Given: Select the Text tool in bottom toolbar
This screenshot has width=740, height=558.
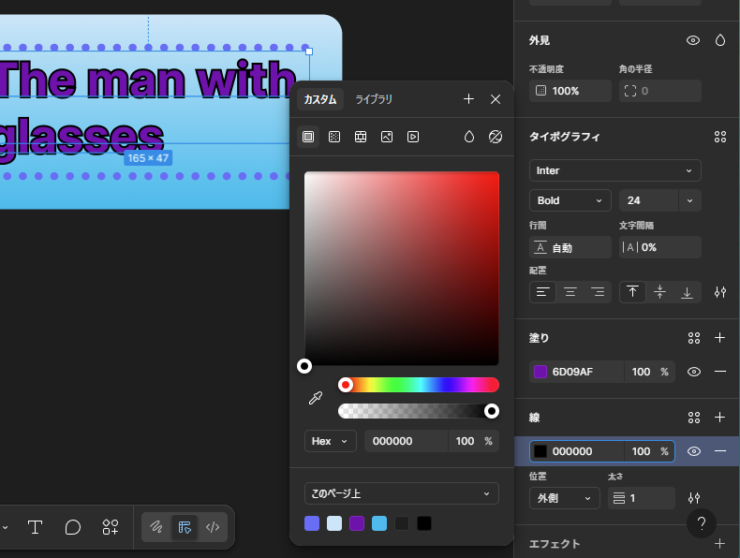Looking at the screenshot, I should click(35, 527).
